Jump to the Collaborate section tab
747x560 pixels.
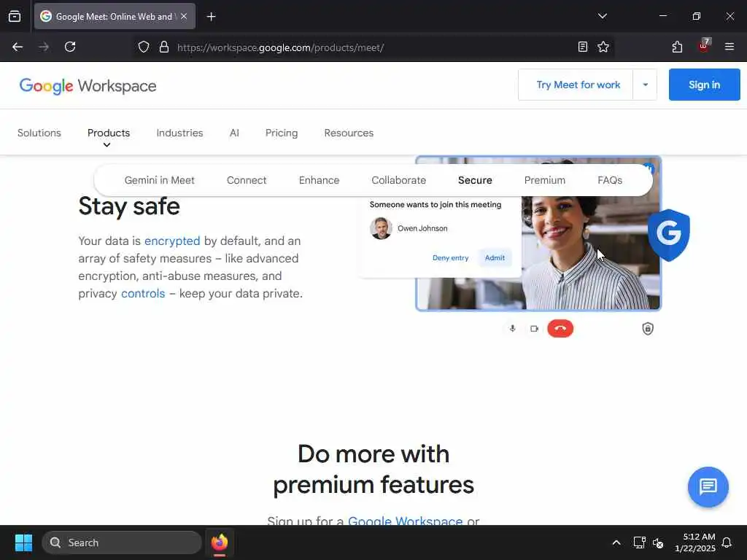point(399,180)
